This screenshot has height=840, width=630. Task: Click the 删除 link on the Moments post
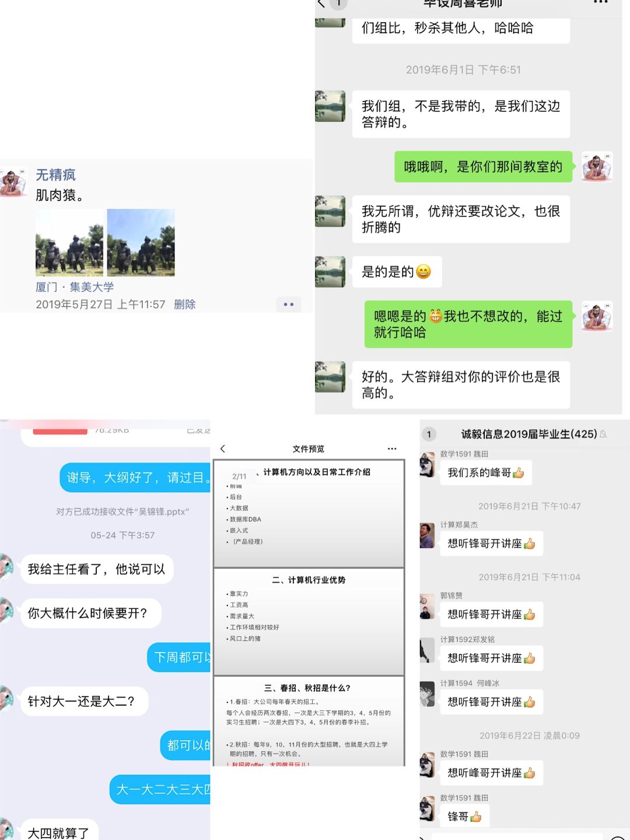pos(184,304)
